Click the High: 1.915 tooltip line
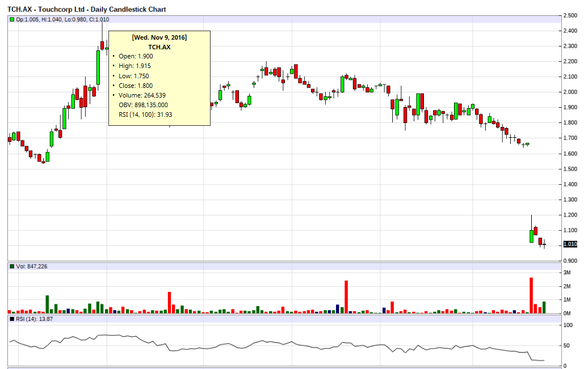The width and height of the screenshot is (588, 369). pyautogui.click(x=135, y=66)
